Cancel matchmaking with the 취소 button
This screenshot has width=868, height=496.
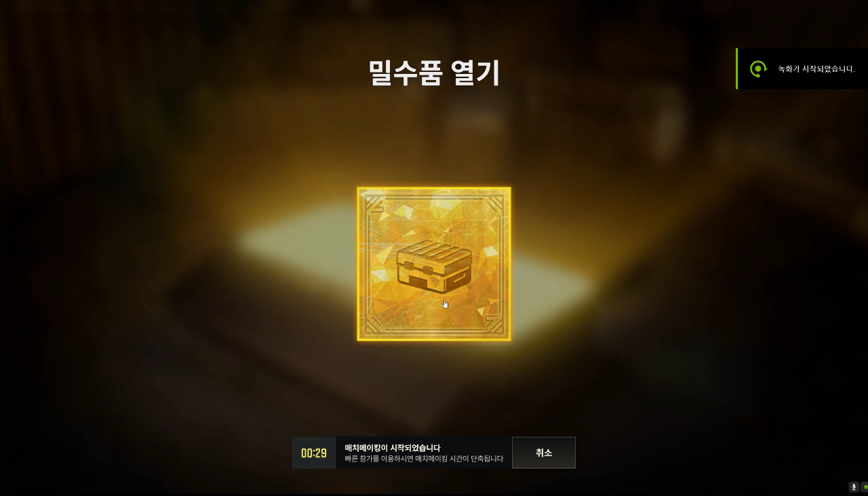point(544,453)
